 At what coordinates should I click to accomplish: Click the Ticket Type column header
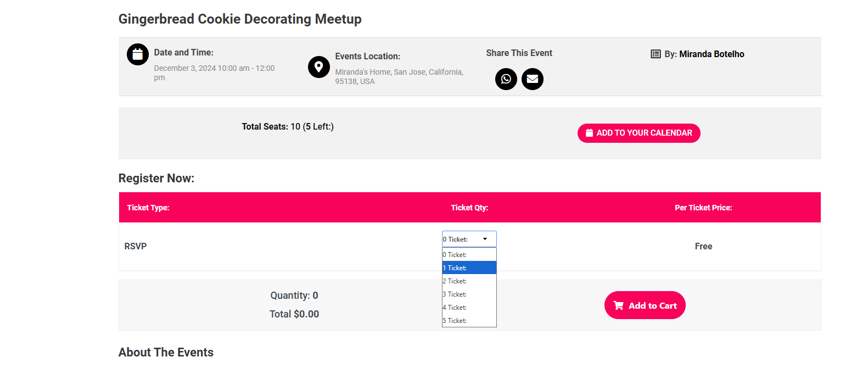[x=148, y=208]
